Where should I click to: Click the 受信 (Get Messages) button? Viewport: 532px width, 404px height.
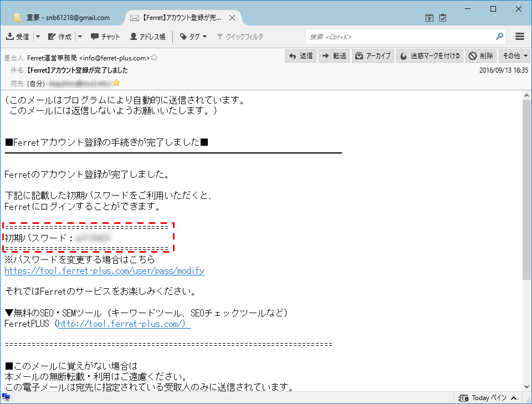[18, 37]
